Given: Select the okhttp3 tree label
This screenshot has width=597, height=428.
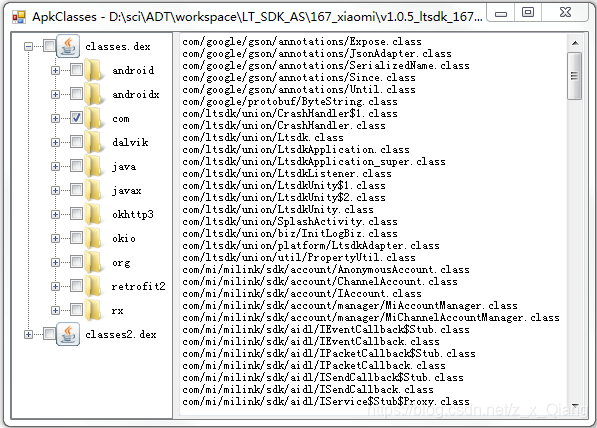Looking at the screenshot, I should pos(133,214).
